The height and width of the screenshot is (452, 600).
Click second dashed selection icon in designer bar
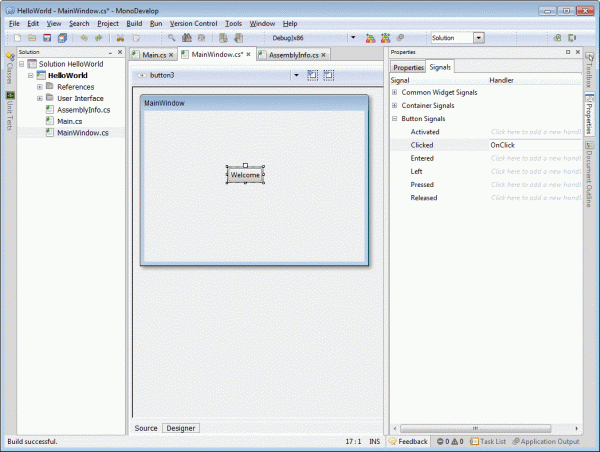pyautogui.click(x=328, y=75)
